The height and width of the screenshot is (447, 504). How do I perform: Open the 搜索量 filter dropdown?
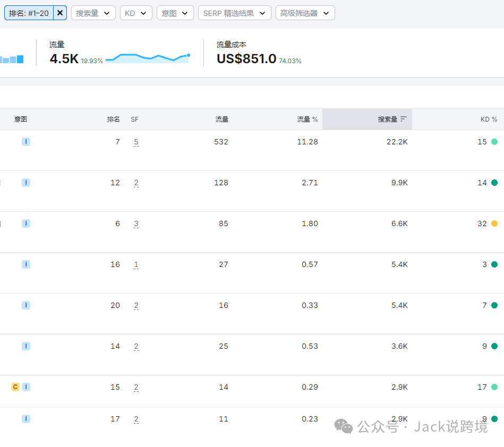pyautogui.click(x=93, y=13)
